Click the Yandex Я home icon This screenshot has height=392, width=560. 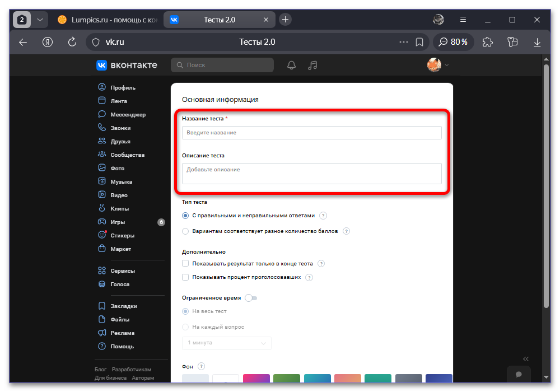tap(48, 42)
